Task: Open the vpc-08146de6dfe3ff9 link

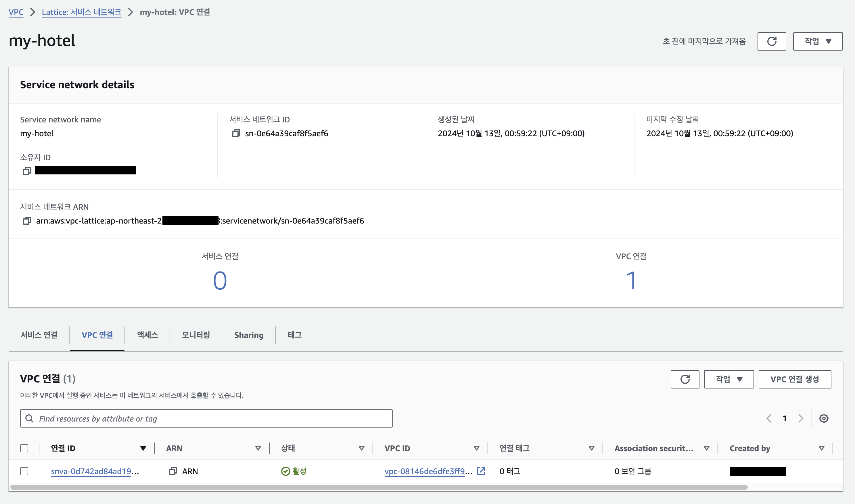Action: 428,471
